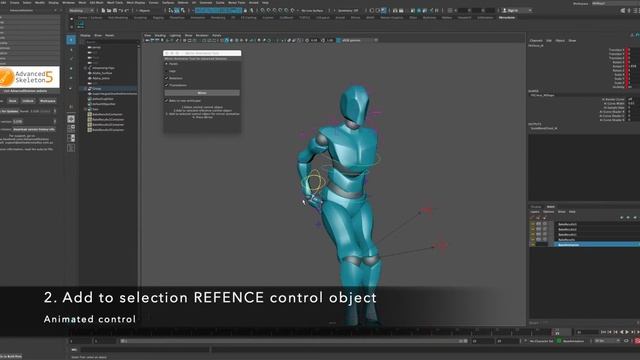Viewport: 640px width, 360px height.
Task: Click go to start of playback range
Action: click(603, 332)
